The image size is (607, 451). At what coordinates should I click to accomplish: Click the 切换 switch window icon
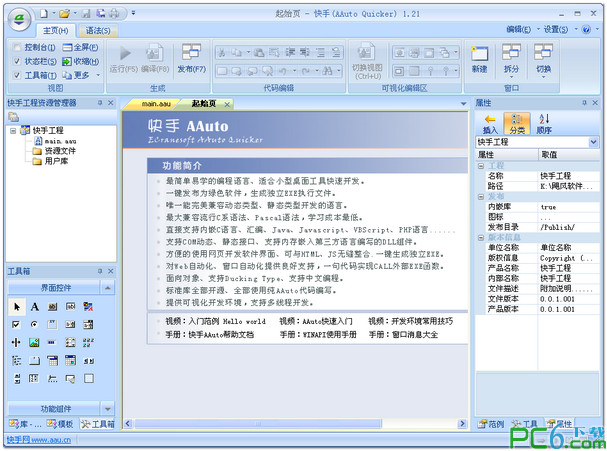tap(543, 52)
